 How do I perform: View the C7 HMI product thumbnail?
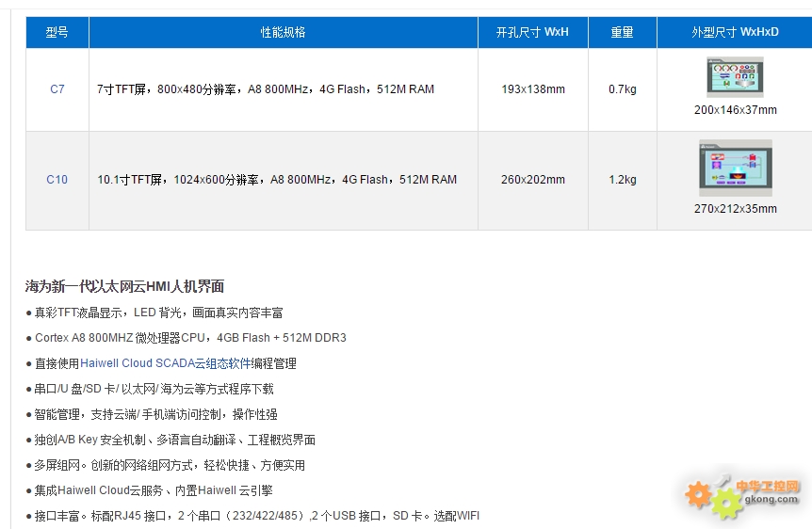(x=735, y=77)
